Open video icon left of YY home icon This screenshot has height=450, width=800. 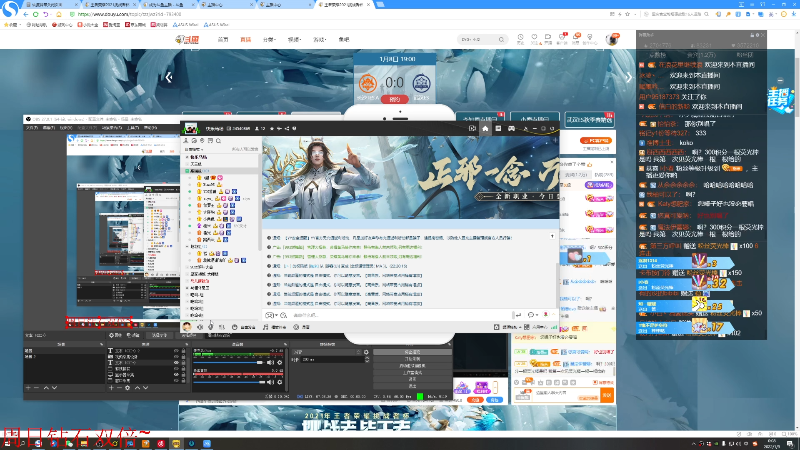click(x=472, y=129)
